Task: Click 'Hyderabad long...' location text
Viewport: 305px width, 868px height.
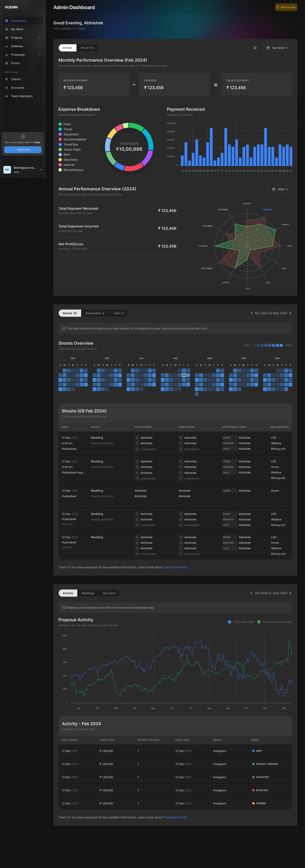Action: point(73,472)
